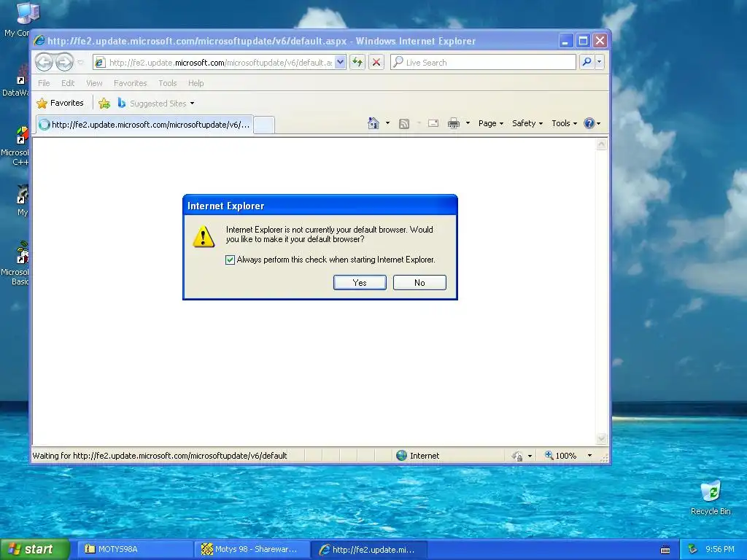Open the Tools menu in menu bar
Screen dimensions: 747x560
(168, 83)
